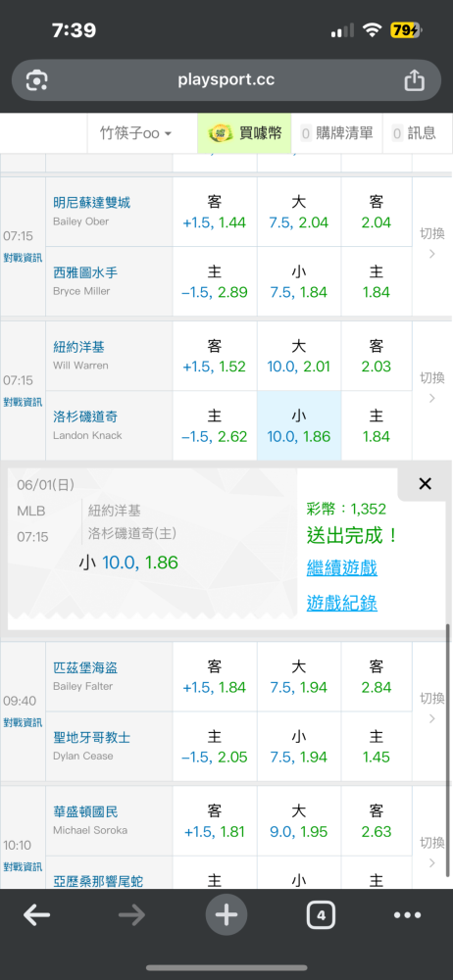Tap the Wi-Fi status icon
The width and height of the screenshot is (453, 980).
click(373, 30)
